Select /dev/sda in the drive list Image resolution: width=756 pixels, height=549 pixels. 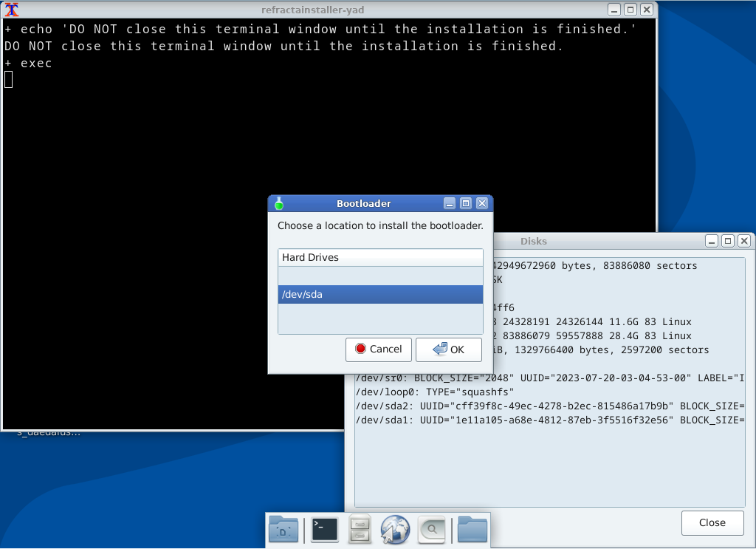point(380,294)
